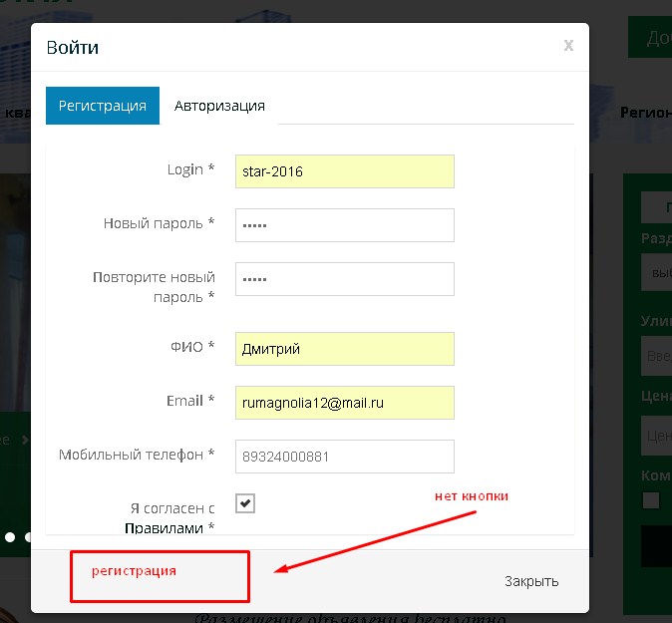Click the Улица input in side panel
672x623 pixels.
656,356
